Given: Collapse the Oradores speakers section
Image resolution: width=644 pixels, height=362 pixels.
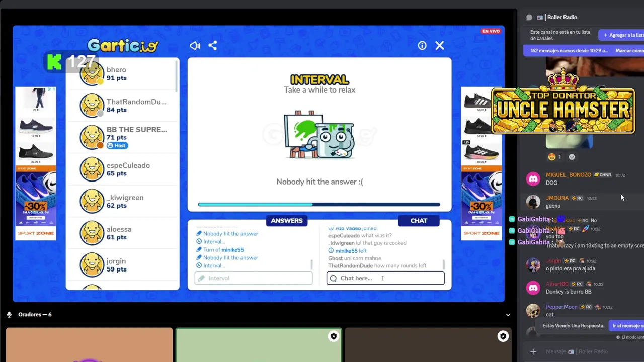Looking at the screenshot, I should [x=508, y=315].
